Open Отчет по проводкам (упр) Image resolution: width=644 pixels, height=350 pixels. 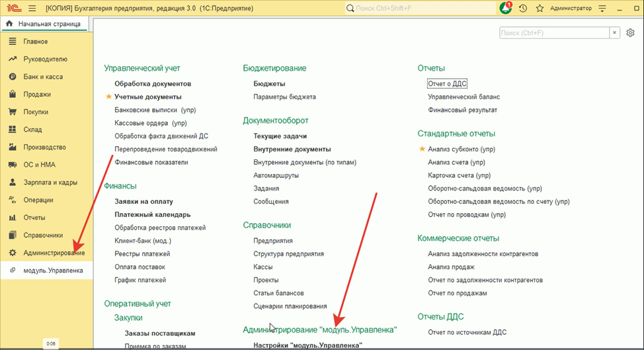(x=467, y=215)
